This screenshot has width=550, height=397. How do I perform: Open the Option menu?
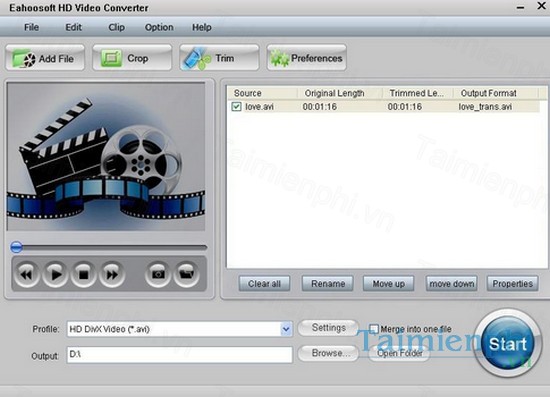(159, 27)
